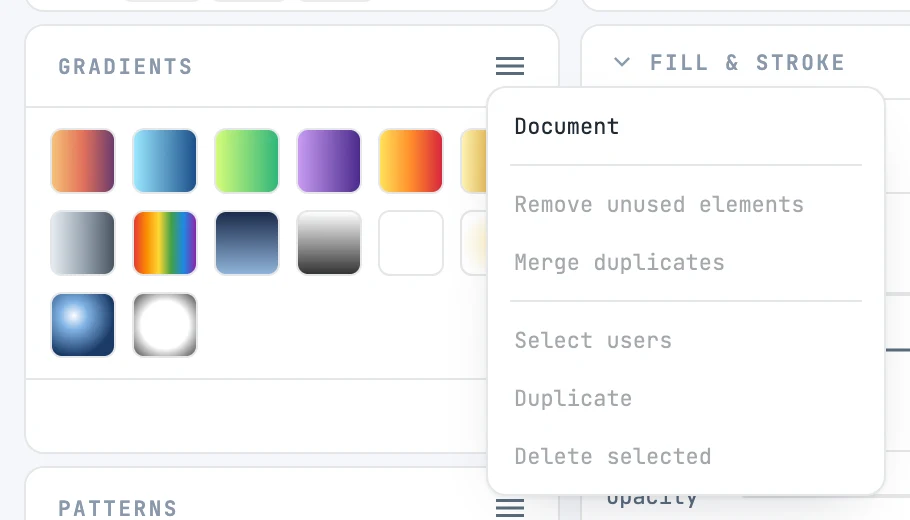Select the light blue to navy gradient swatch
Screen dimensions: 910x520
[165, 161]
